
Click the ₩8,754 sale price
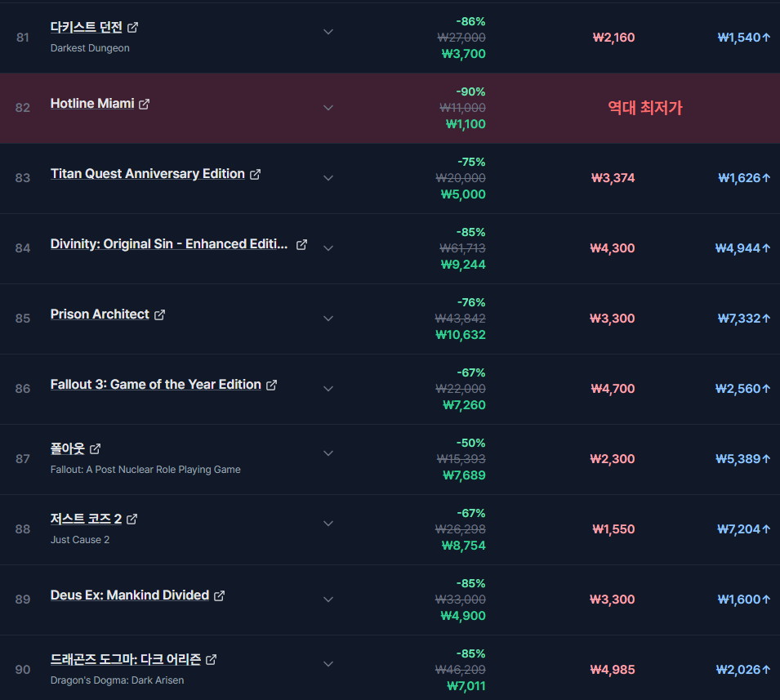(464, 546)
